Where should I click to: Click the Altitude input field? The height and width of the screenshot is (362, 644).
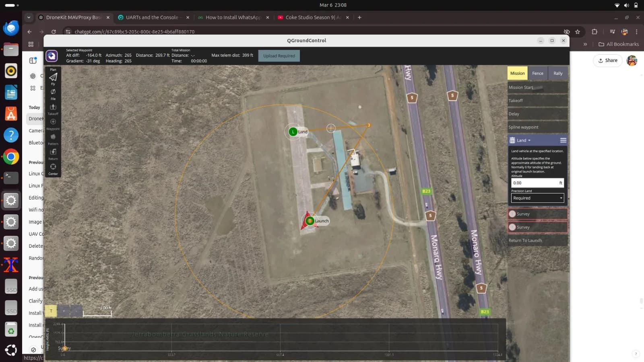click(x=537, y=183)
